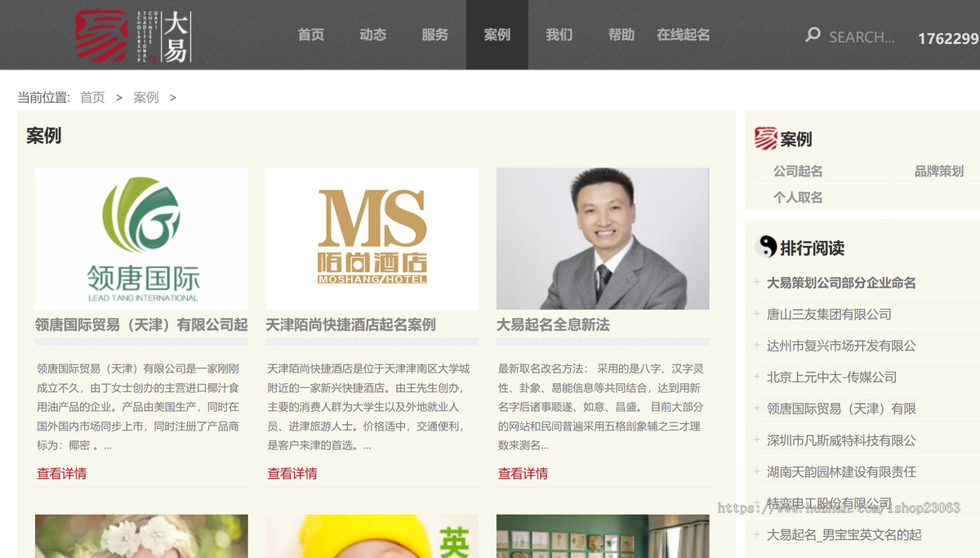Image resolution: width=980 pixels, height=558 pixels.
Task: Click the yin-yang icon beside 排行阅读
Action: (767, 247)
